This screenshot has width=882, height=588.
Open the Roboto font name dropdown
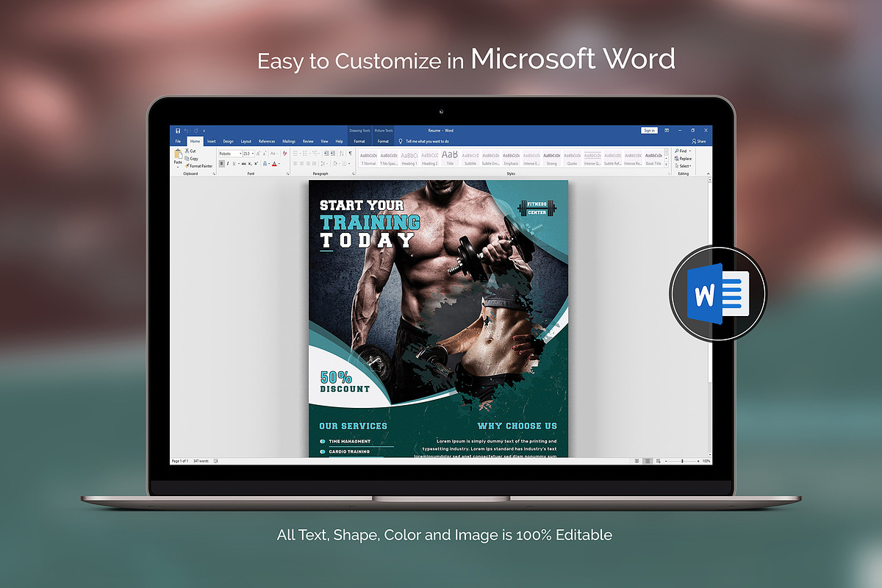(x=240, y=154)
